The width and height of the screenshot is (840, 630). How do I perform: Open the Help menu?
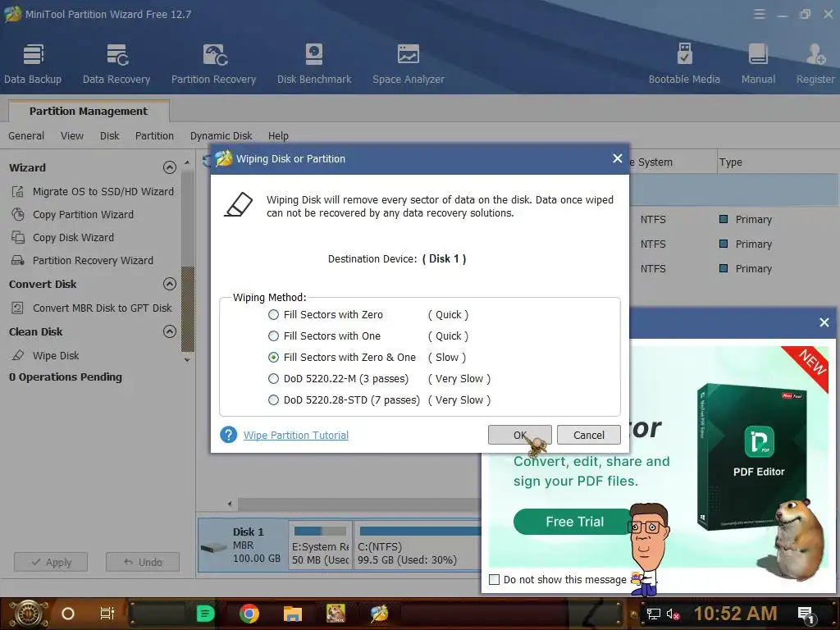(278, 136)
